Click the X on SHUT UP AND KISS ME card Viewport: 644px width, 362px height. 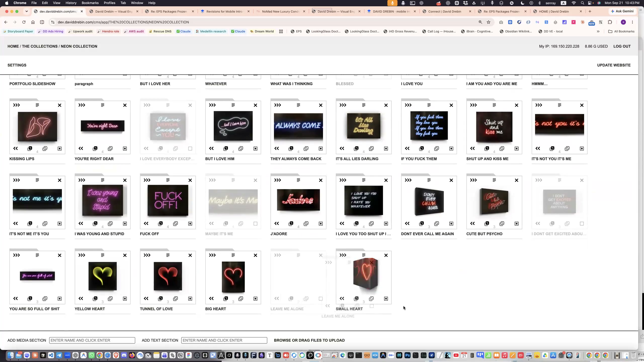pyautogui.click(x=516, y=105)
